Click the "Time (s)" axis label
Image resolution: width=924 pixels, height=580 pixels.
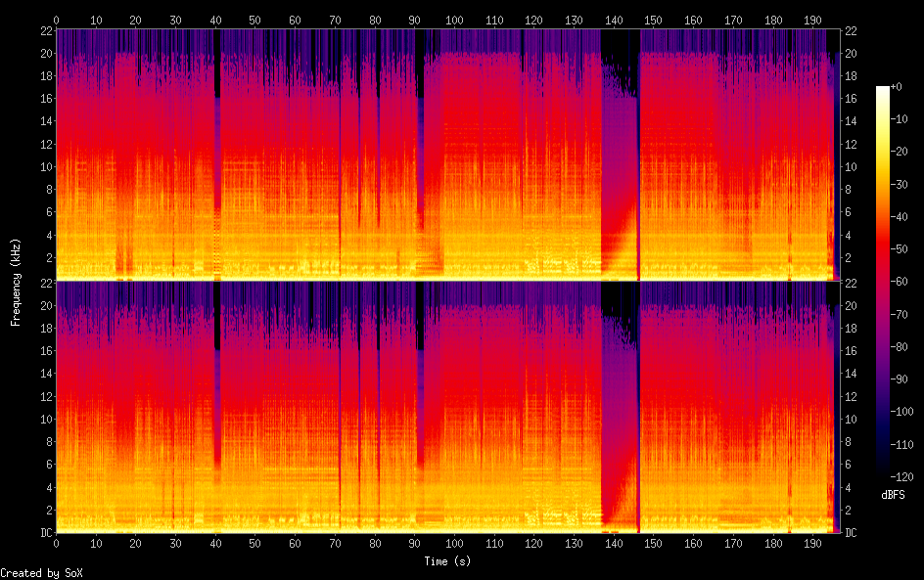coord(447,561)
